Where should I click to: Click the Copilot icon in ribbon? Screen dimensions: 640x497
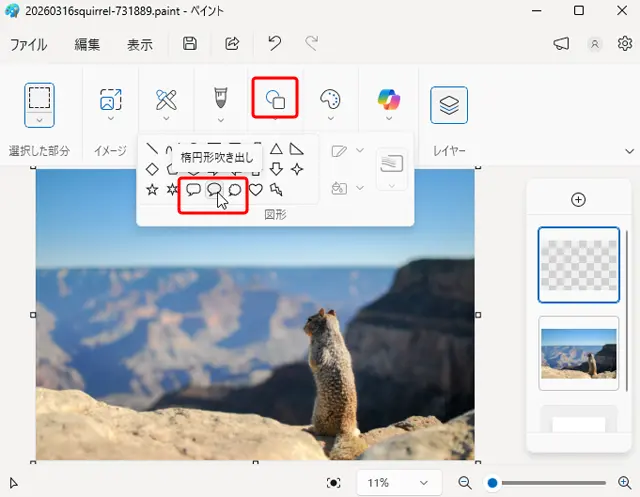tap(389, 99)
